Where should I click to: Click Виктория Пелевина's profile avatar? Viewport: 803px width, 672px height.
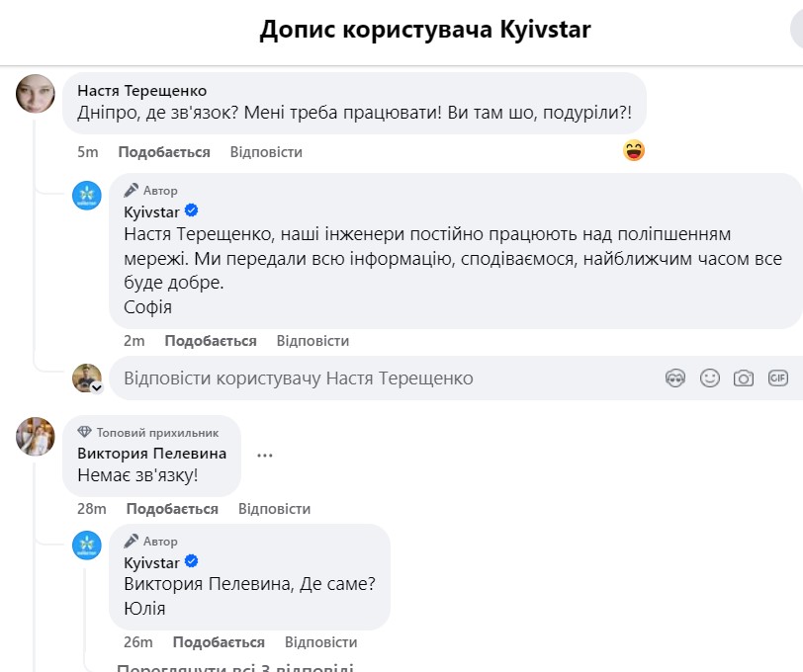coord(36,436)
